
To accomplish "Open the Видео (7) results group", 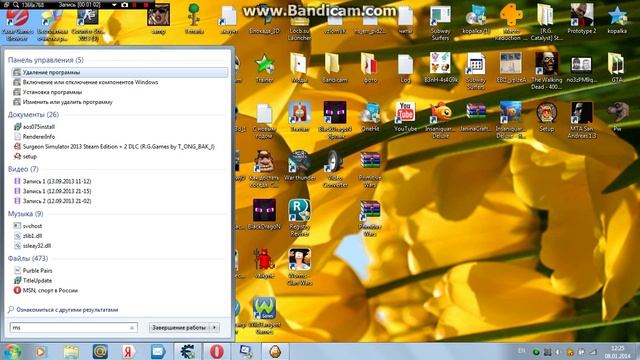I will [23, 169].
